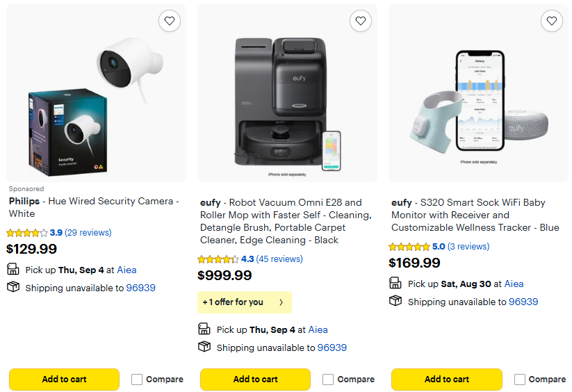Open 29 reviews for Philips camera

88,233
